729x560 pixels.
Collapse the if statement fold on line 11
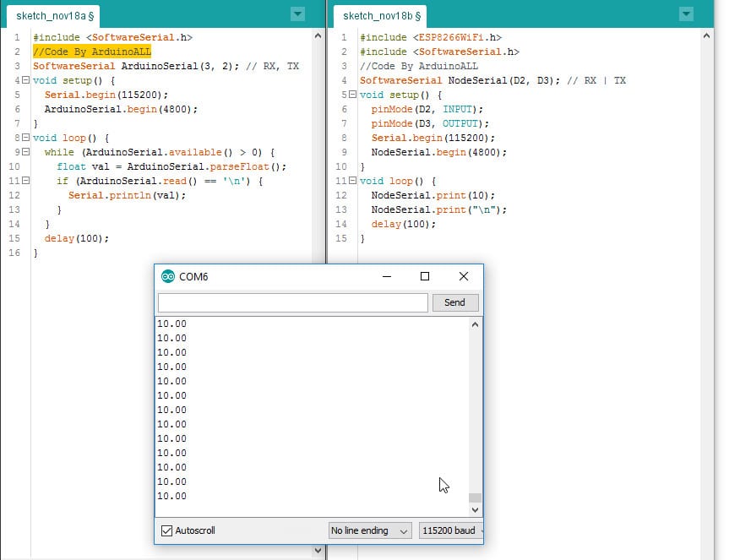point(26,181)
